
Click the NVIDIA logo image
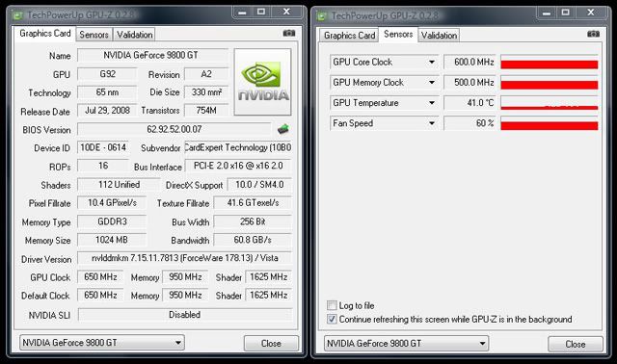(263, 82)
